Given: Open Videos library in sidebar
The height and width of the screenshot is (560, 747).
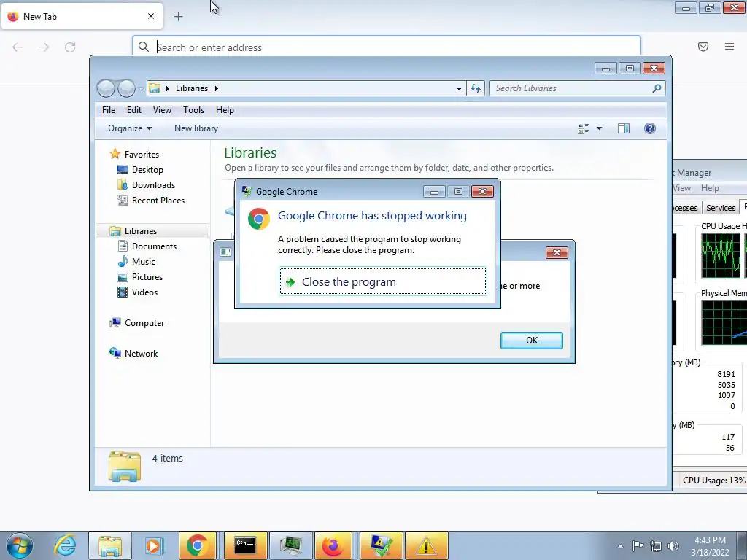Looking at the screenshot, I should pos(144,292).
